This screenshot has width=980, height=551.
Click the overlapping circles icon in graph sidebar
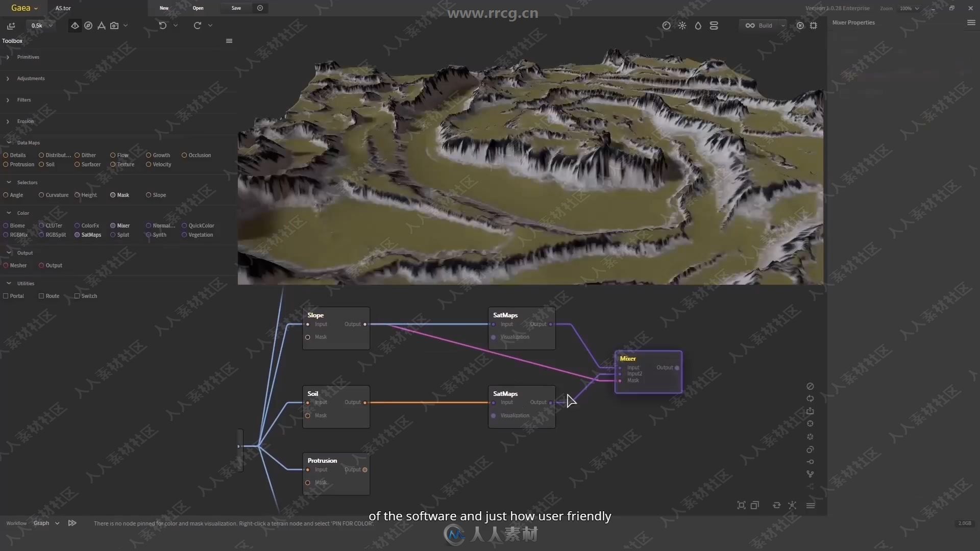pos(810,449)
